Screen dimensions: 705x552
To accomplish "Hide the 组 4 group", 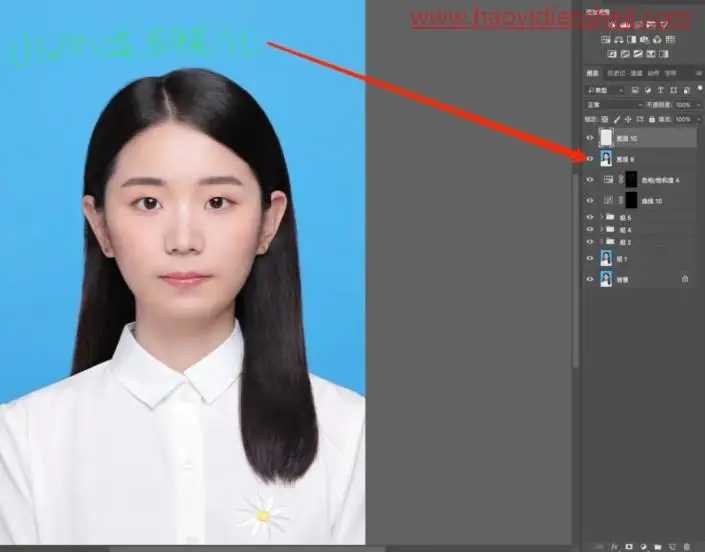I will coord(590,229).
